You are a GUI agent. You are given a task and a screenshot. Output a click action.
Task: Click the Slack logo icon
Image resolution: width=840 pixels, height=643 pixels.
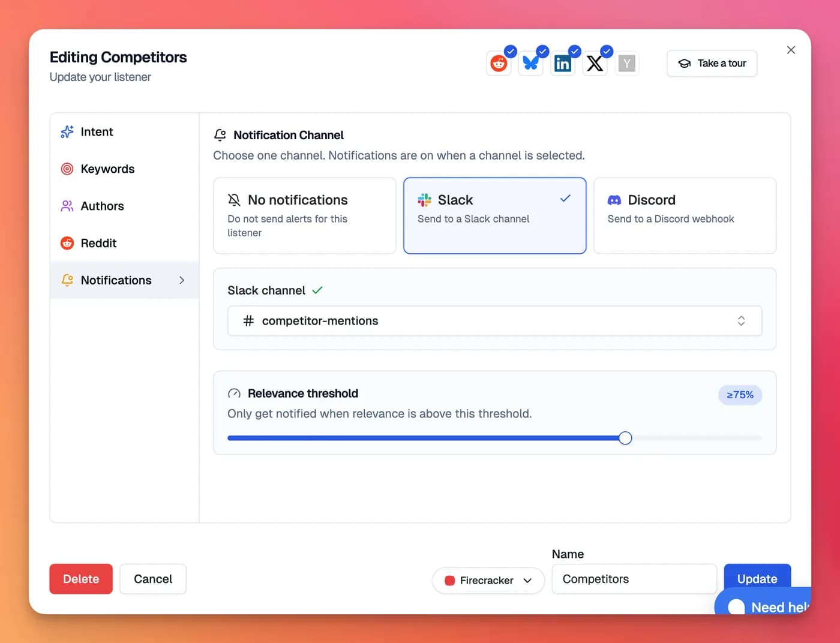click(x=424, y=200)
